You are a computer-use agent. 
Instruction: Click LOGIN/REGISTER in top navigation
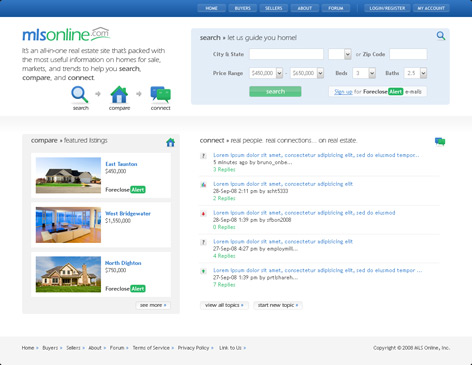[x=387, y=8]
